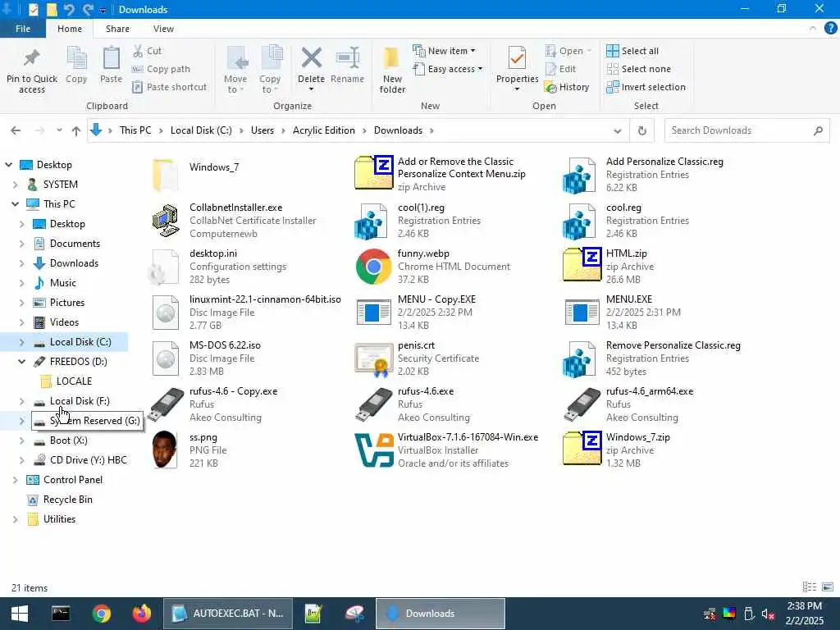The width and height of the screenshot is (840, 630).
Task: Open the New item dropdown
Action: coord(444,51)
